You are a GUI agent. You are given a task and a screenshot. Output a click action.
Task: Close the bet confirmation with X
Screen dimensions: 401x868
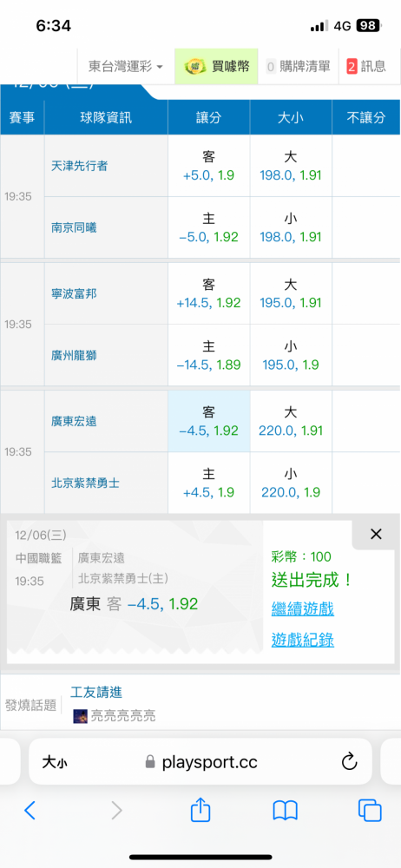coord(376,534)
